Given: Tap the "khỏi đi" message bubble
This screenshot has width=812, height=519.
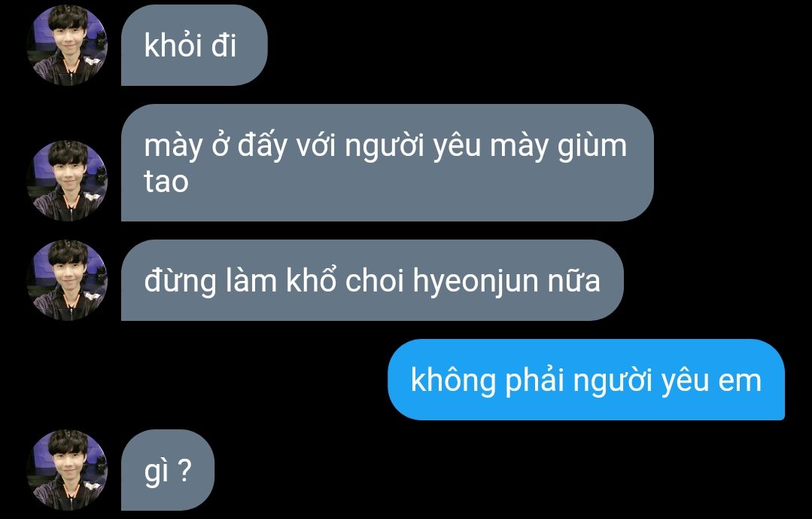Looking at the screenshot, I should [x=194, y=45].
